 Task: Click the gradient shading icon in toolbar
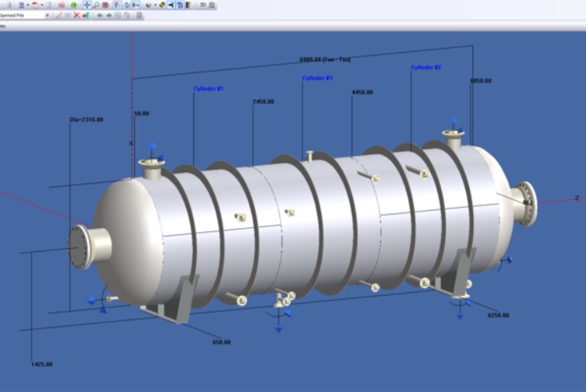188,5
